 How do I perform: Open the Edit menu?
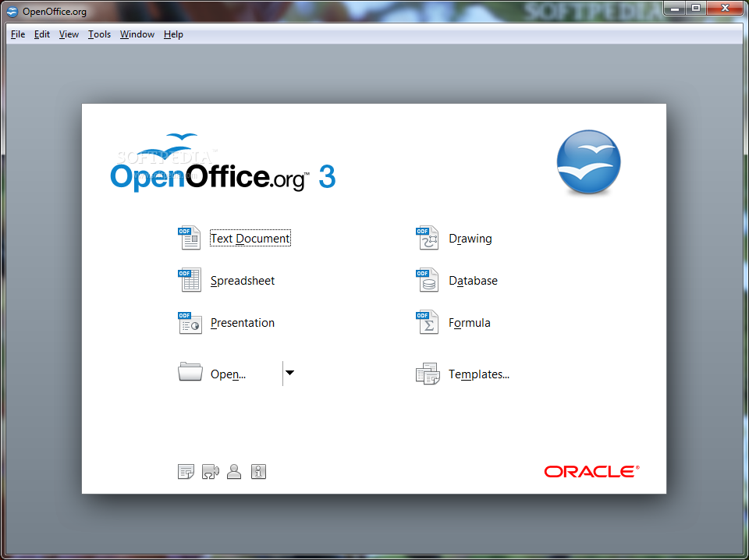coord(42,34)
